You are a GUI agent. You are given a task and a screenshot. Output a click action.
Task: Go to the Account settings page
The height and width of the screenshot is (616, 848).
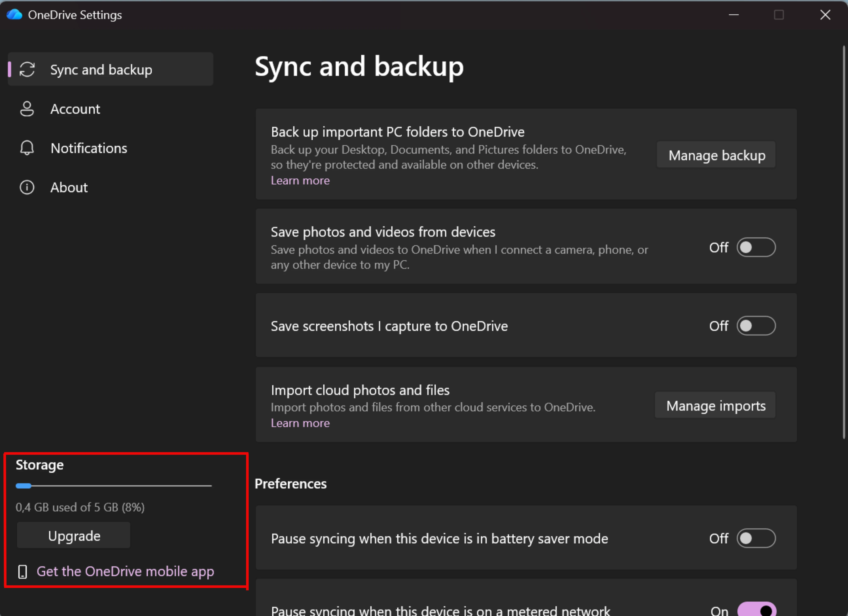click(x=111, y=109)
